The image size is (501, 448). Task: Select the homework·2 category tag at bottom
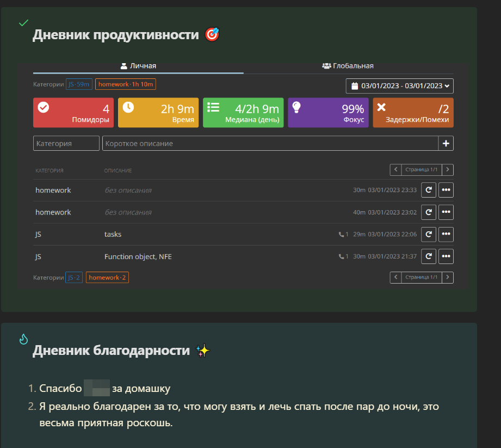pyautogui.click(x=107, y=277)
